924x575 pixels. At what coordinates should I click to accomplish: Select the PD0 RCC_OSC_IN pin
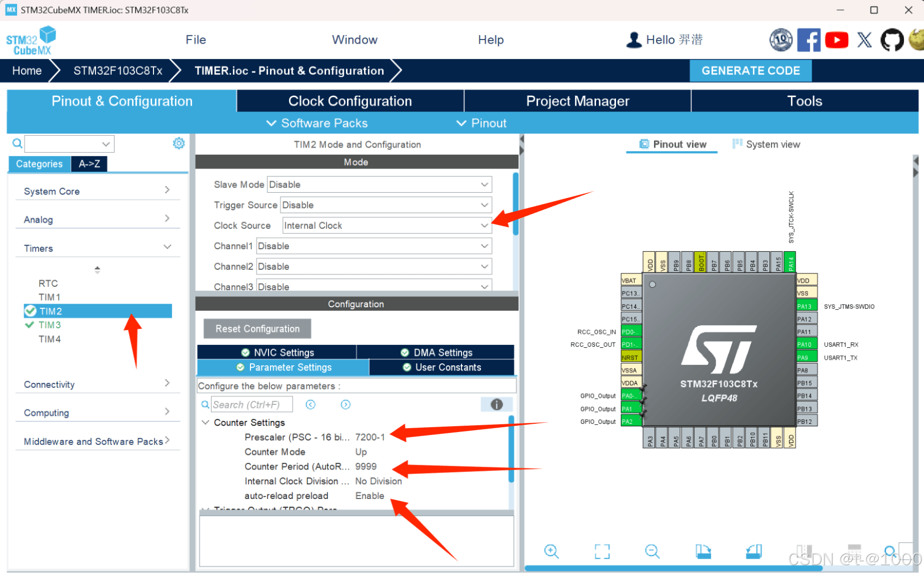click(631, 332)
